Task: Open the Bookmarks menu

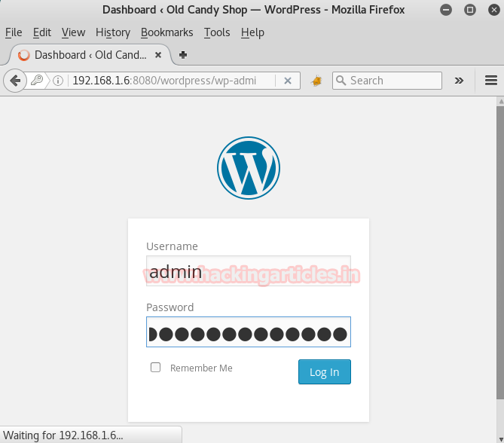Action: pyautogui.click(x=166, y=32)
